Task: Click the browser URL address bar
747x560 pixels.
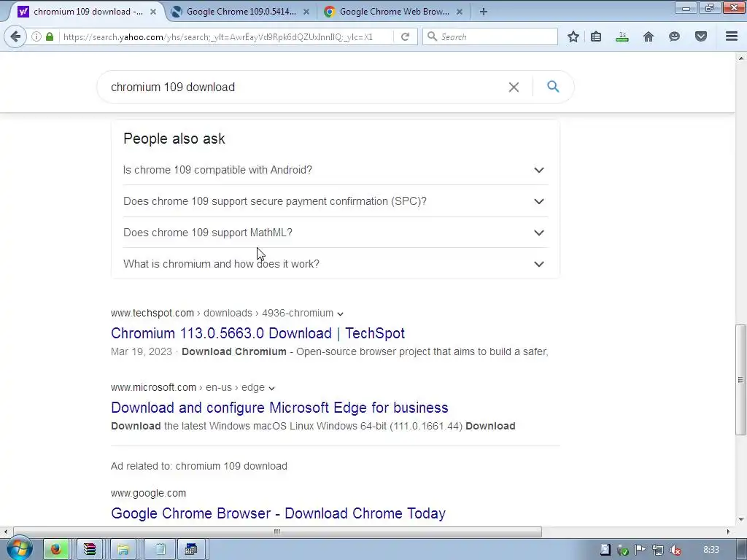Action: 226,36
